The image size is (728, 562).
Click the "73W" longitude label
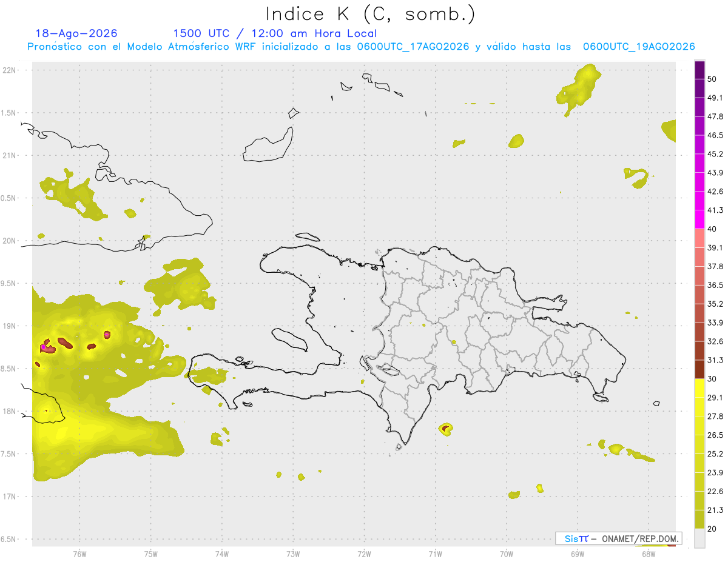pos(293,554)
